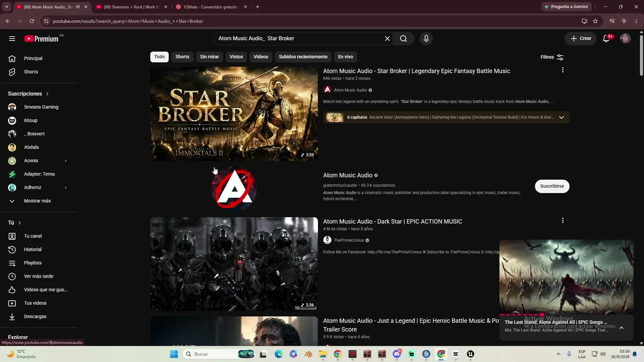Select the Subidos recientemente filter chip
The height and width of the screenshot is (362, 644).
coord(303,57)
